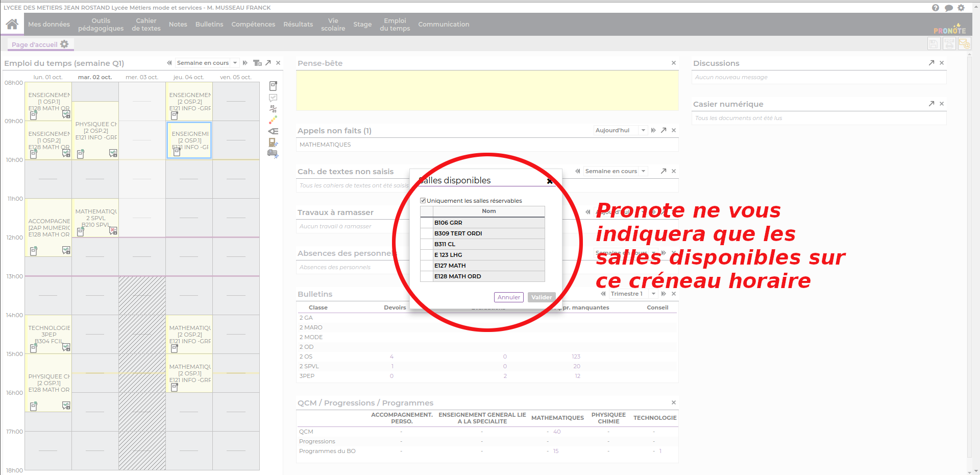Open Discussions widget in full view

tap(932, 63)
